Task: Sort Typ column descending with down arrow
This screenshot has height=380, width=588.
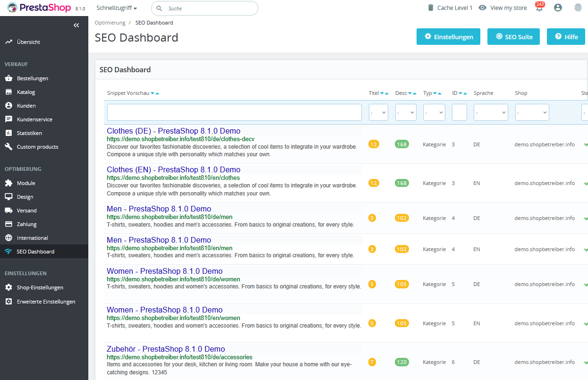Action: click(435, 93)
